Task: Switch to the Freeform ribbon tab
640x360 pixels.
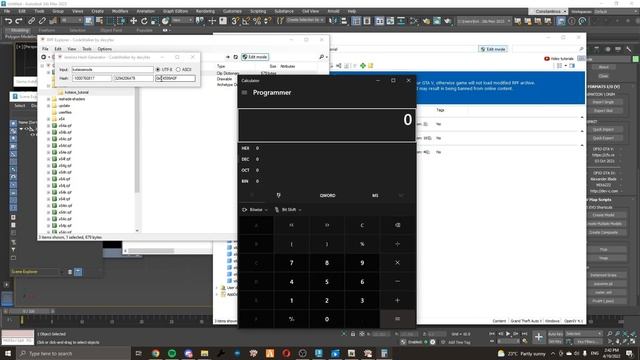Action: pos(47,30)
